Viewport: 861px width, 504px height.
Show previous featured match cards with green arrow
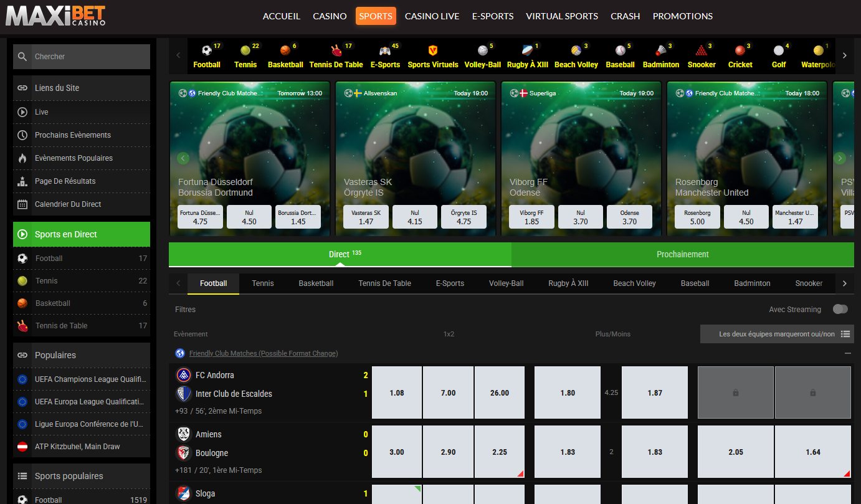point(183,158)
